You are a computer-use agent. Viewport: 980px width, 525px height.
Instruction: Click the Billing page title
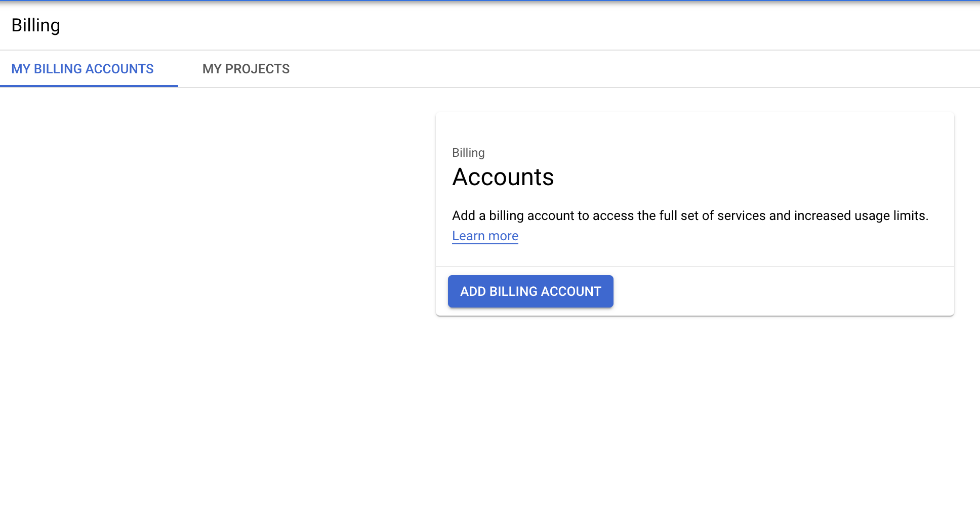point(36,25)
